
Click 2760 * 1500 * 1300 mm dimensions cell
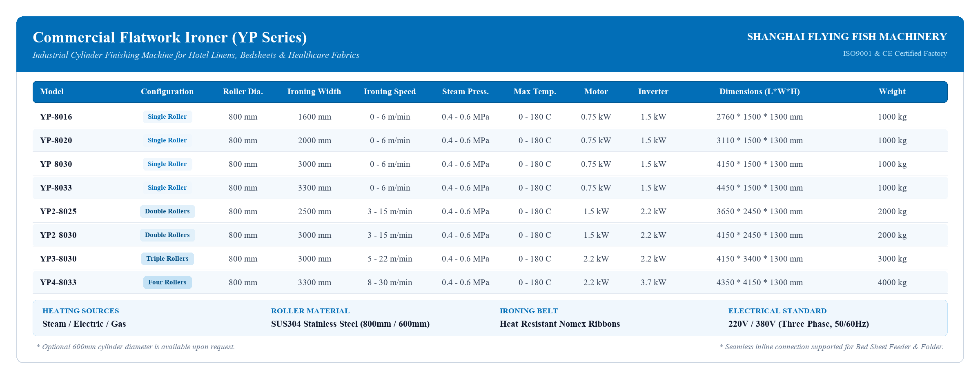[x=759, y=117]
